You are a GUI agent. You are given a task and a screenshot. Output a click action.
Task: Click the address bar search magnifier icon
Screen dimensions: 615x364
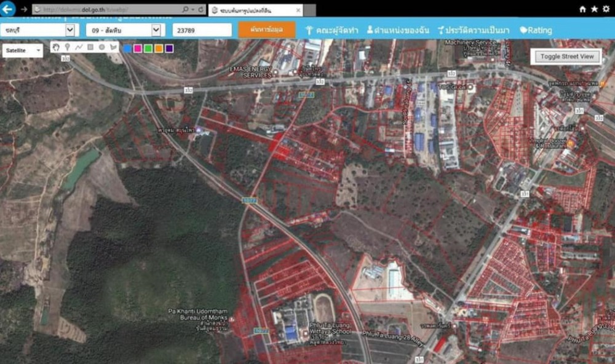185,9
